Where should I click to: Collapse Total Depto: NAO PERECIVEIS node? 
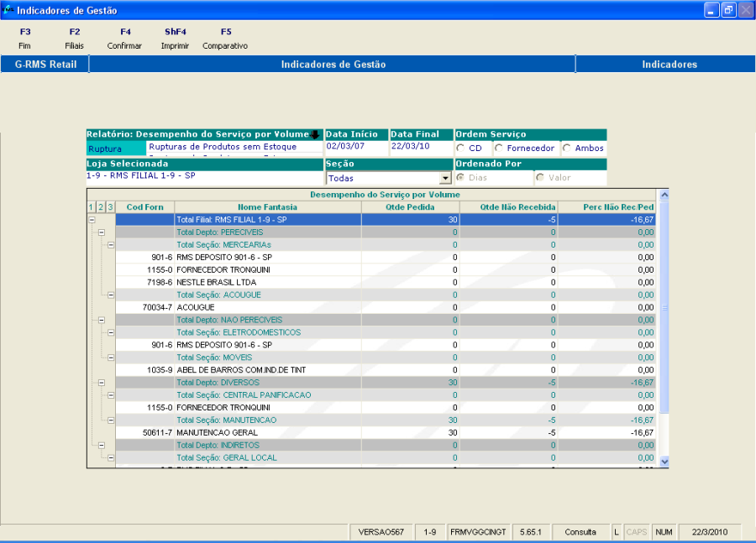[x=102, y=320]
